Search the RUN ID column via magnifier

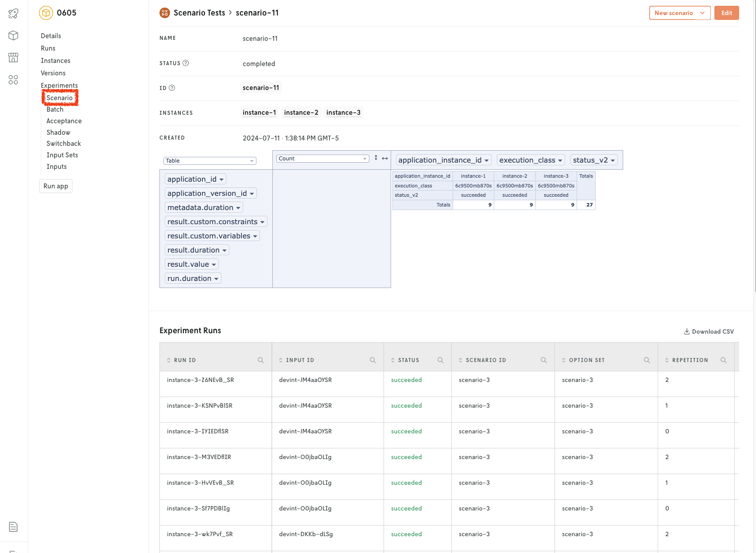pos(261,360)
